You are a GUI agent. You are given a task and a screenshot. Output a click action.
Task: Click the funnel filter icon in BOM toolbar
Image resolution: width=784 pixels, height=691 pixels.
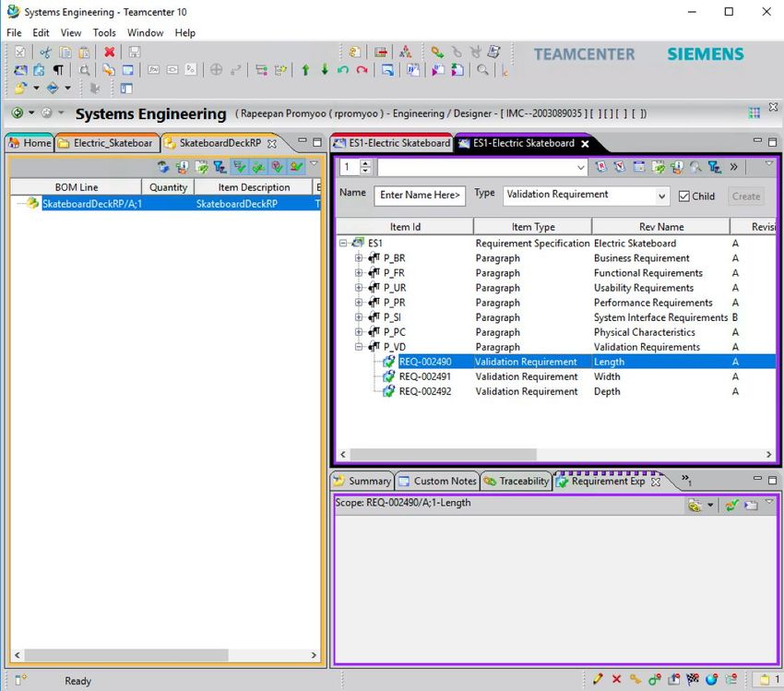(x=220, y=167)
